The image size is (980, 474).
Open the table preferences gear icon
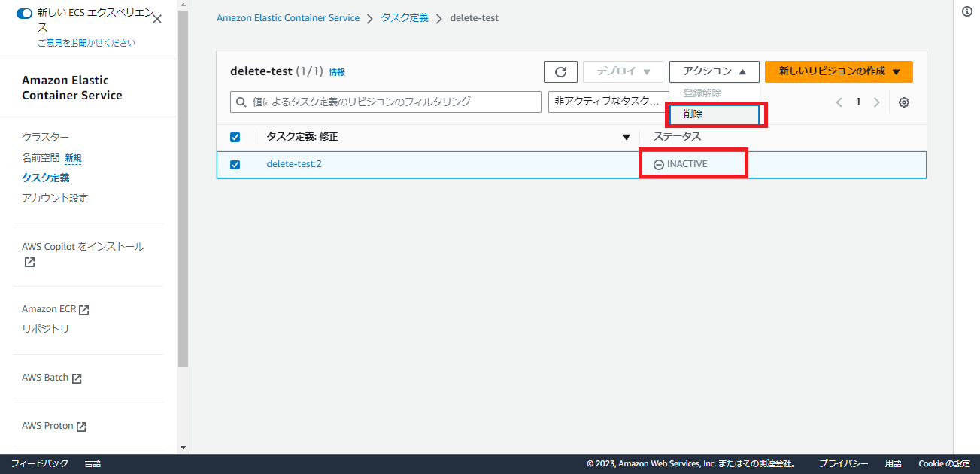click(x=903, y=102)
